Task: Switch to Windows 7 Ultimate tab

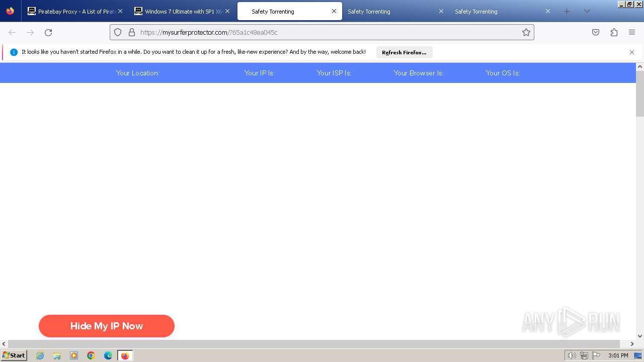Action: (x=182, y=11)
